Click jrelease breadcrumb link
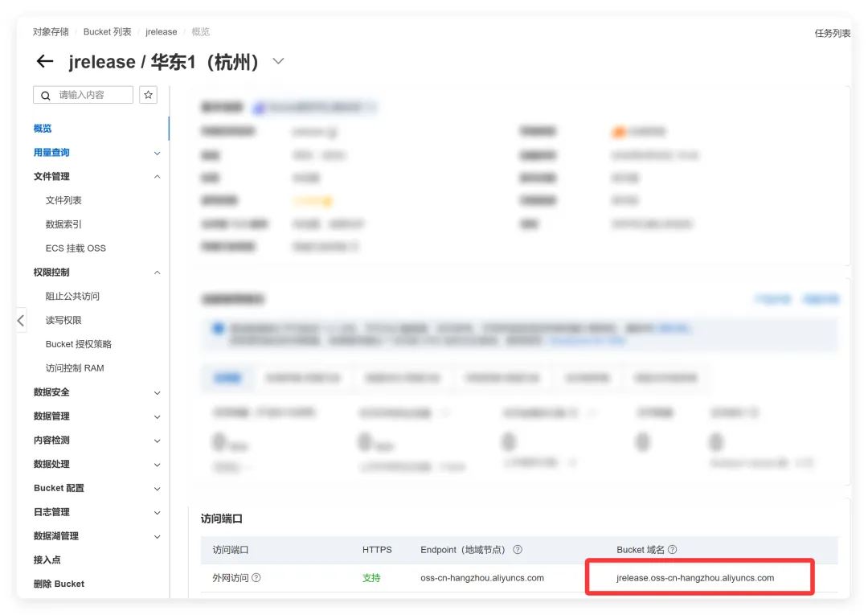Screen dimensions: 868x615 [x=161, y=31]
